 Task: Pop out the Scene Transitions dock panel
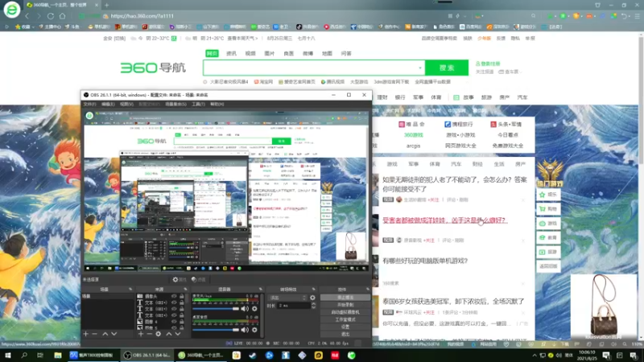click(313, 290)
